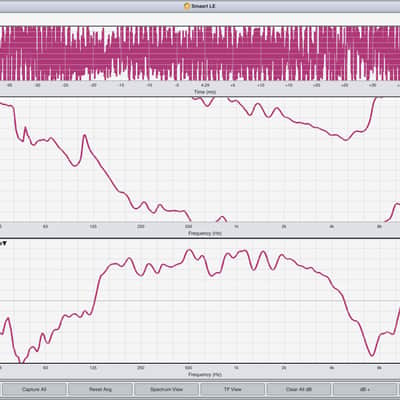The width and height of the screenshot is (400, 400).
Task: Select the phase plot's Frequency (Hz) axis label
Action: point(205,233)
